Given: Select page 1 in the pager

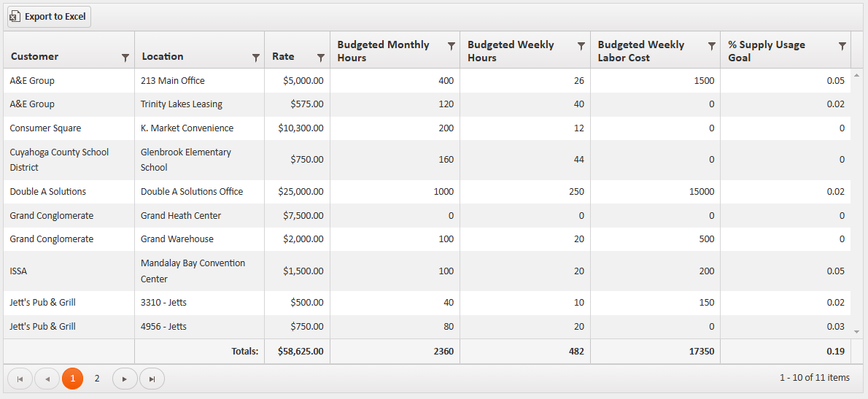Looking at the screenshot, I should tap(72, 379).
